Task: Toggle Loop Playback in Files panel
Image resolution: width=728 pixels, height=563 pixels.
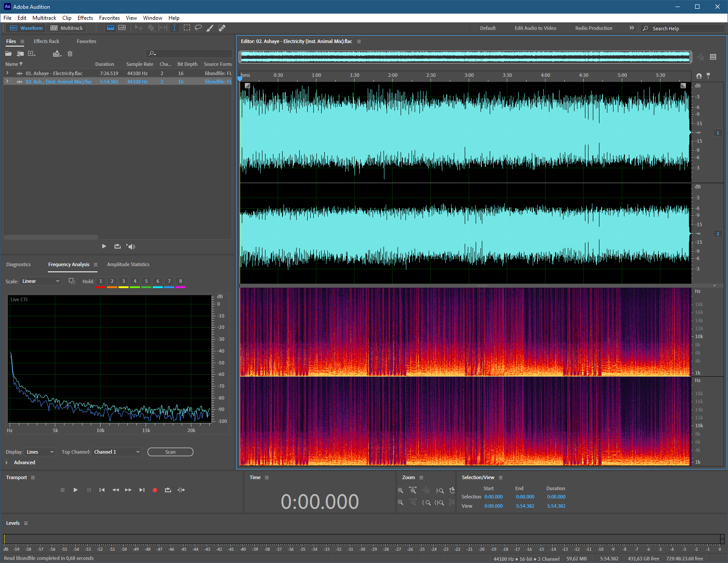Action: [x=117, y=246]
